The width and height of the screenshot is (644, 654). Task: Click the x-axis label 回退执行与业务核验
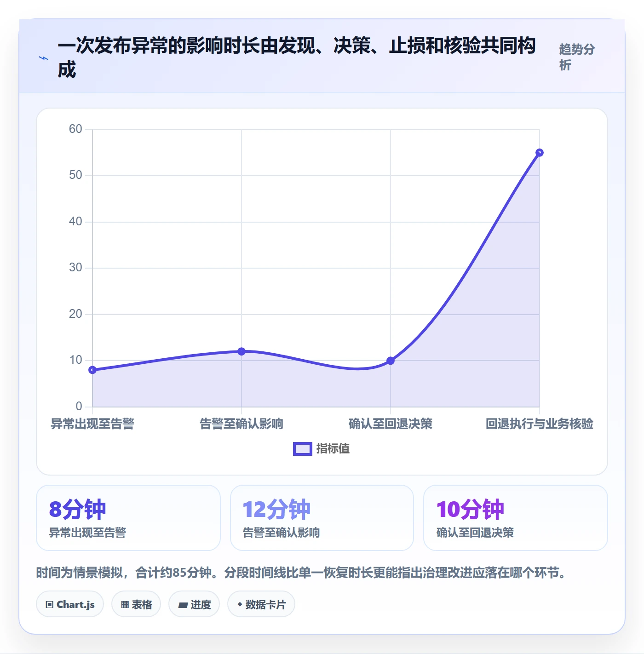coord(540,424)
